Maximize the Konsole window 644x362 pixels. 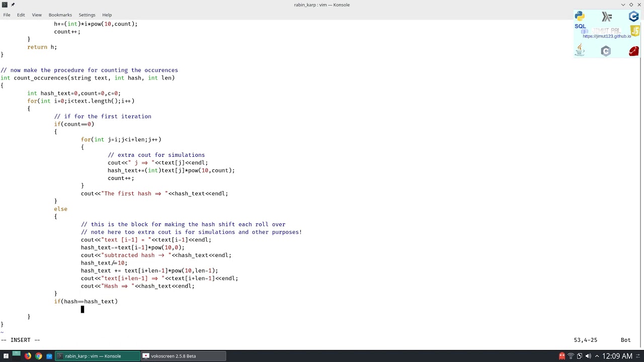pyautogui.click(x=631, y=5)
